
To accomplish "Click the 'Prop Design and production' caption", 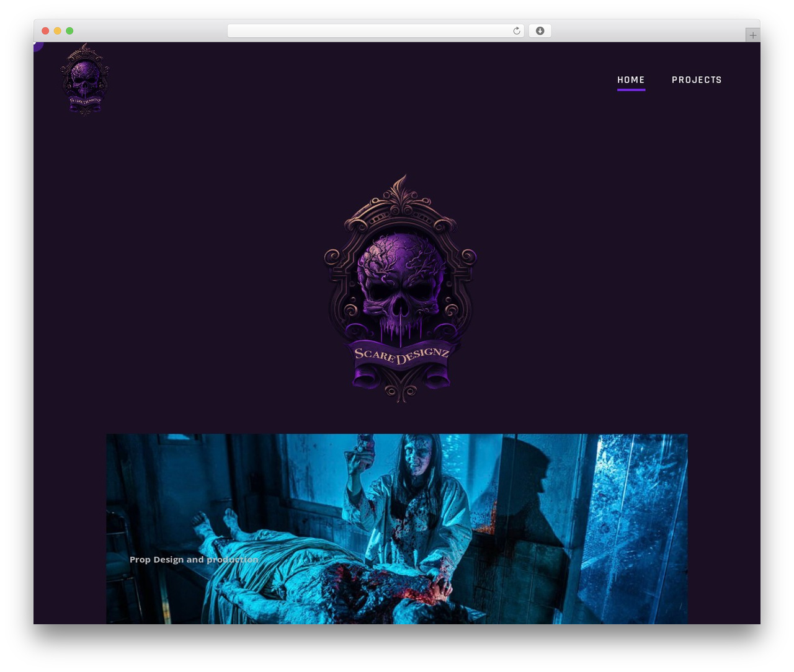I will (194, 559).
